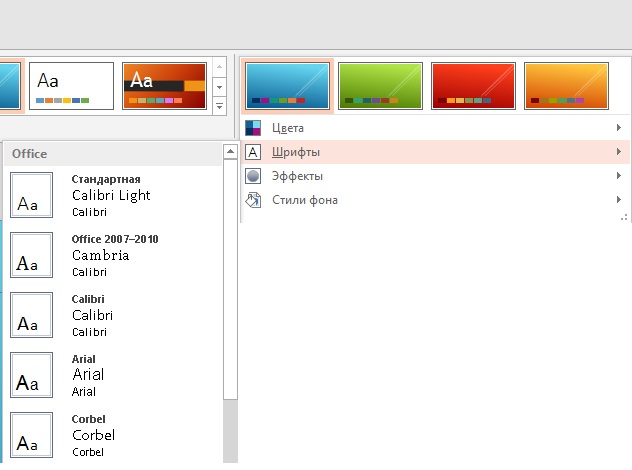Expand the Цвета submenu arrow
Screen dimensions: 632x470
click(x=619, y=128)
